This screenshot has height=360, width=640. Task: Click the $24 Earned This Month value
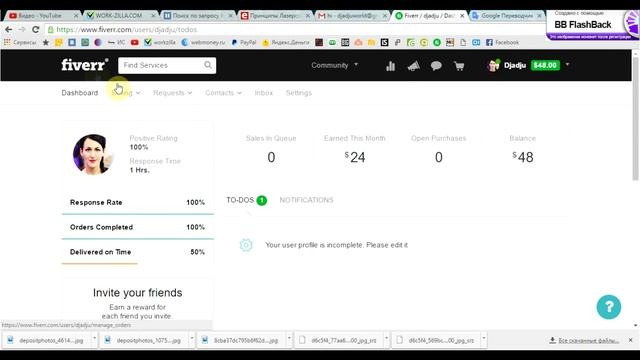tap(355, 157)
